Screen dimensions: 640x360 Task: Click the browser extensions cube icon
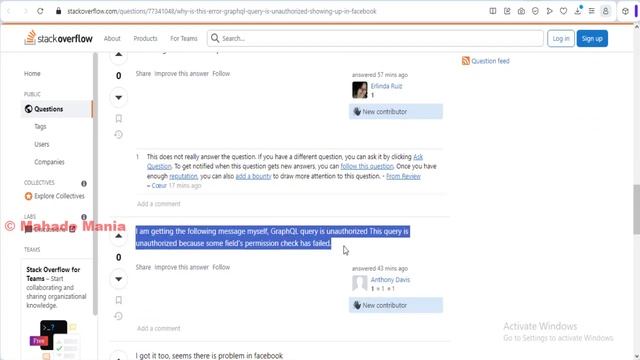[625, 11]
